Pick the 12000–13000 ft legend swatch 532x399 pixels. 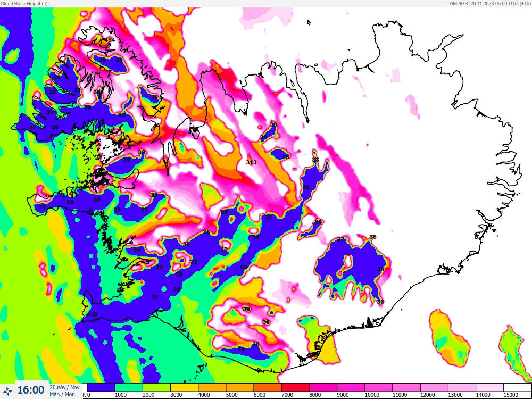click(435, 387)
